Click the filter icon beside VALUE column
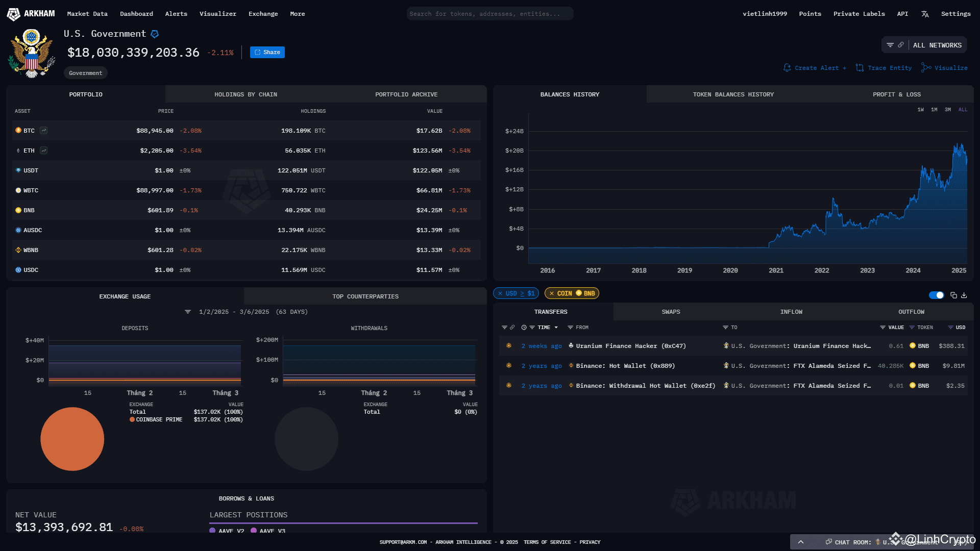The height and width of the screenshot is (551, 980). [x=883, y=328]
